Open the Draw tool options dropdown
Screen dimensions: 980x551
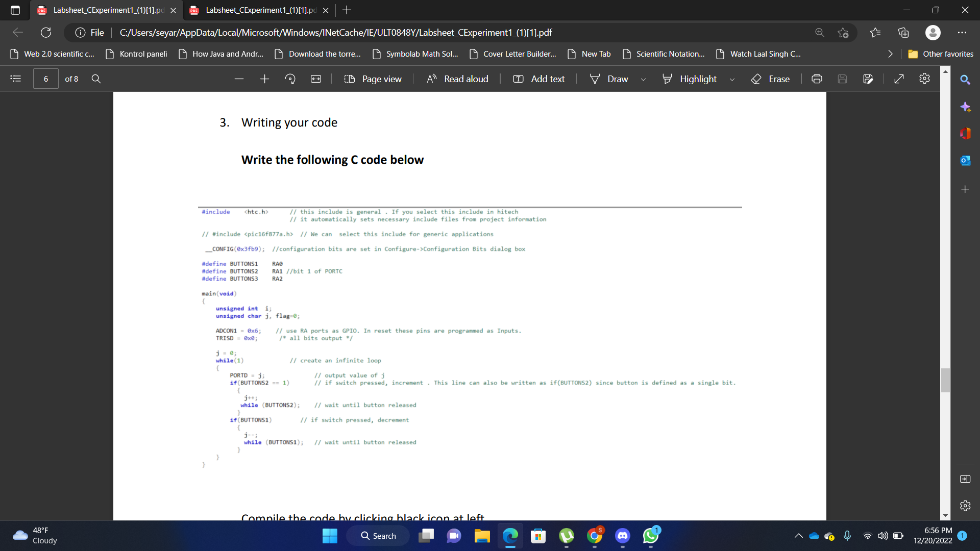click(643, 80)
